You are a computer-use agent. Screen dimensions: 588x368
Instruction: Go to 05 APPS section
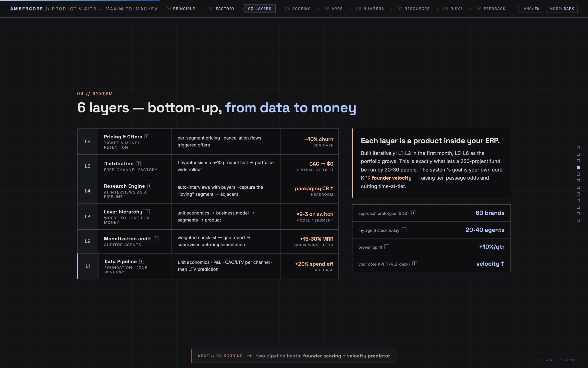point(333,9)
